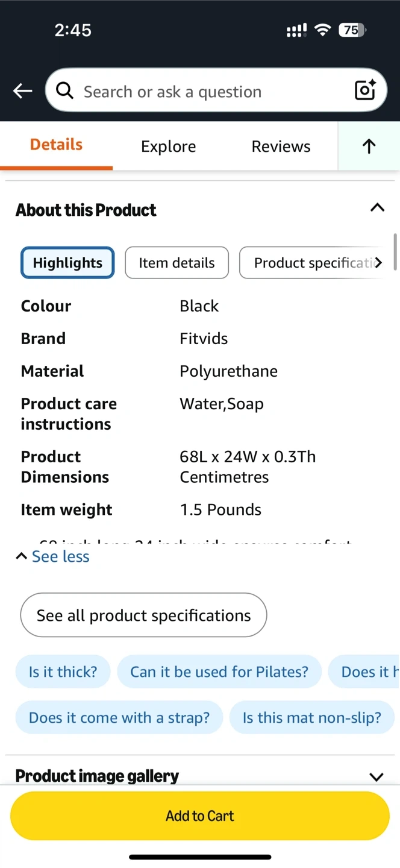Tap the Wi-Fi status icon

pos(323,30)
